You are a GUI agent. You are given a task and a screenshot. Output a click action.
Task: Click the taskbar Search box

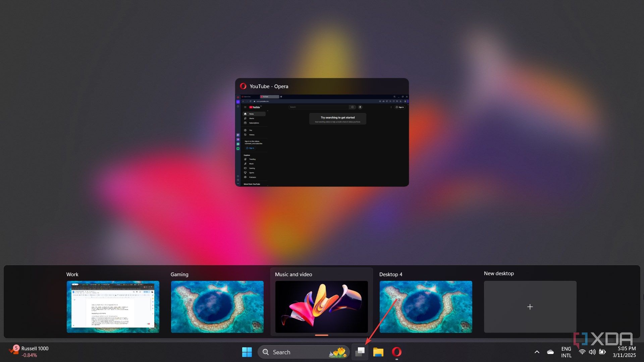(304, 352)
